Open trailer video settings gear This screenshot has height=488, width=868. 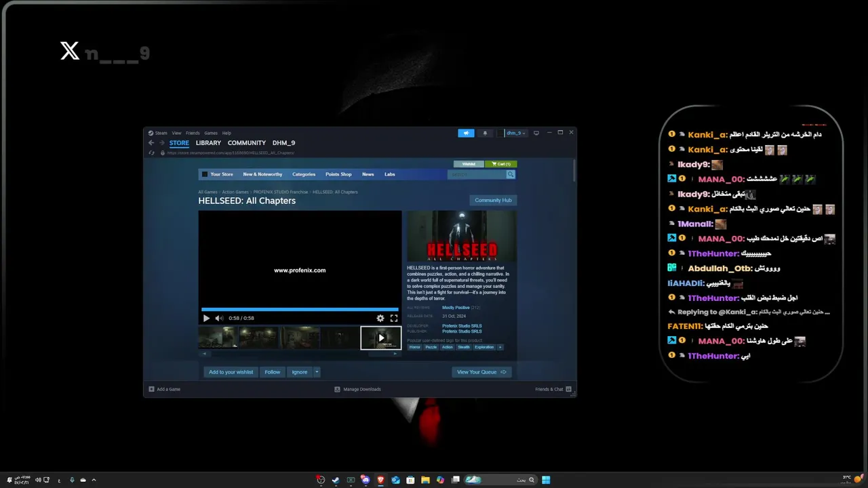pyautogui.click(x=380, y=318)
